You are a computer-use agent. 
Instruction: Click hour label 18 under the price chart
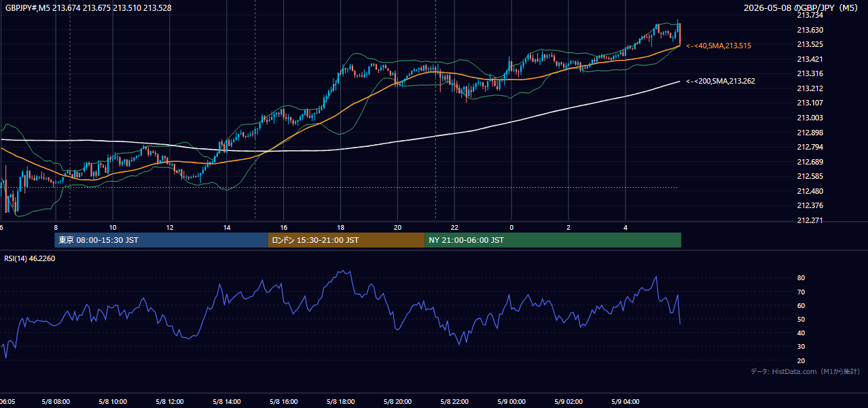pyautogui.click(x=341, y=227)
